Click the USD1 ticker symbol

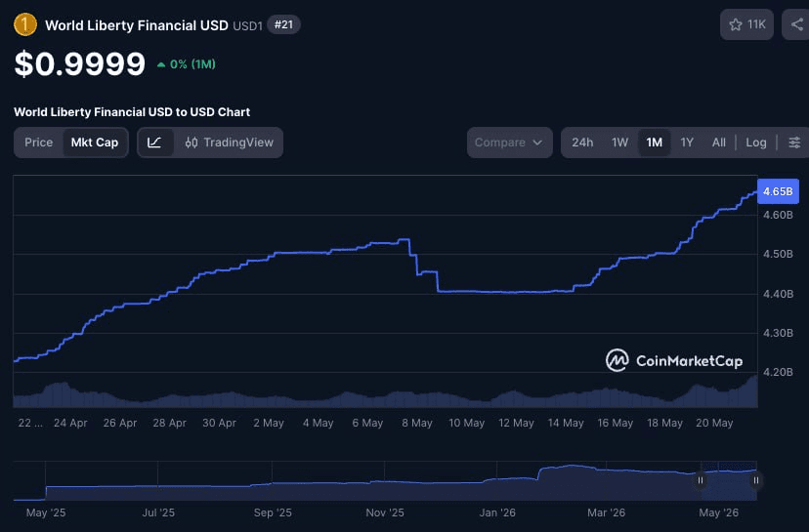tap(247, 25)
